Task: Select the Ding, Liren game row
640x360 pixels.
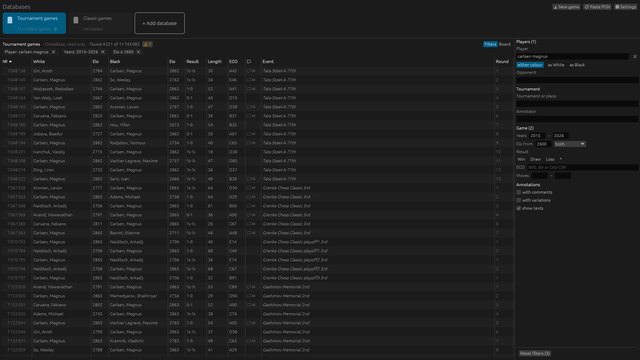Action: [258, 170]
